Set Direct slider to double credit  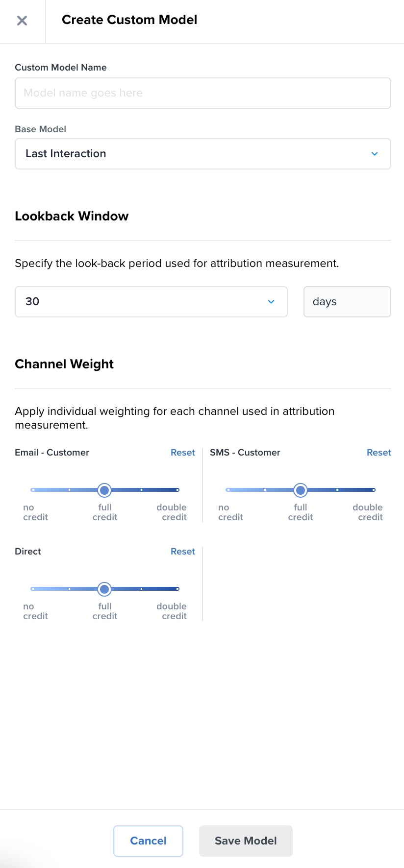177,589
